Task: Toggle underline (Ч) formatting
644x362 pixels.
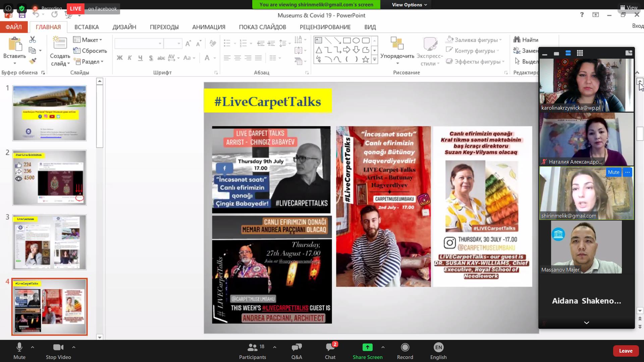Action: pos(140,58)
